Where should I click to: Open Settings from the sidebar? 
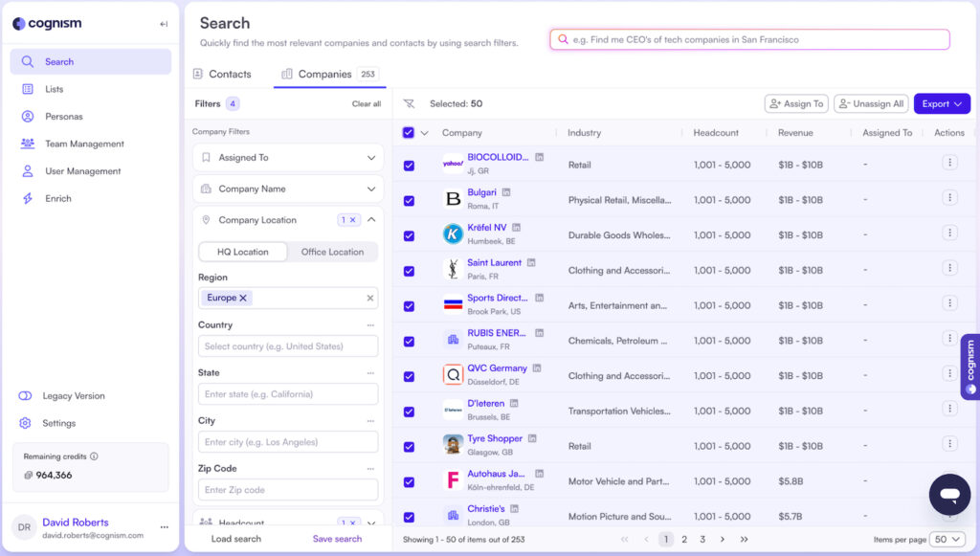click(x=58, y=424)
